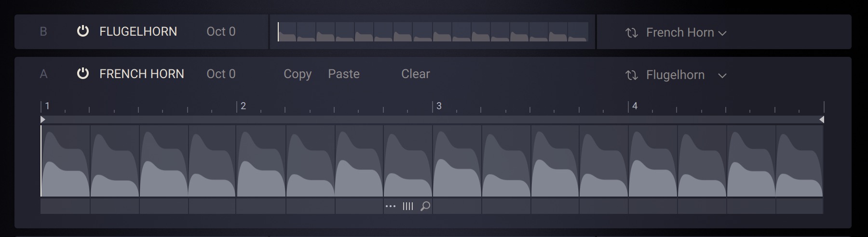The height and width of the screenshot is (237, 868).
Task: Clear the layer A pattern
Action: (x=415, y=74)
